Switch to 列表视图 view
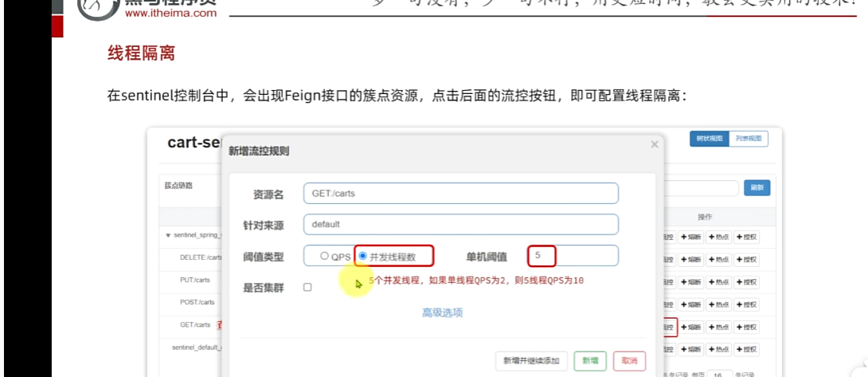This screenshot has height=377, width=868. click(x=749, y=139)
